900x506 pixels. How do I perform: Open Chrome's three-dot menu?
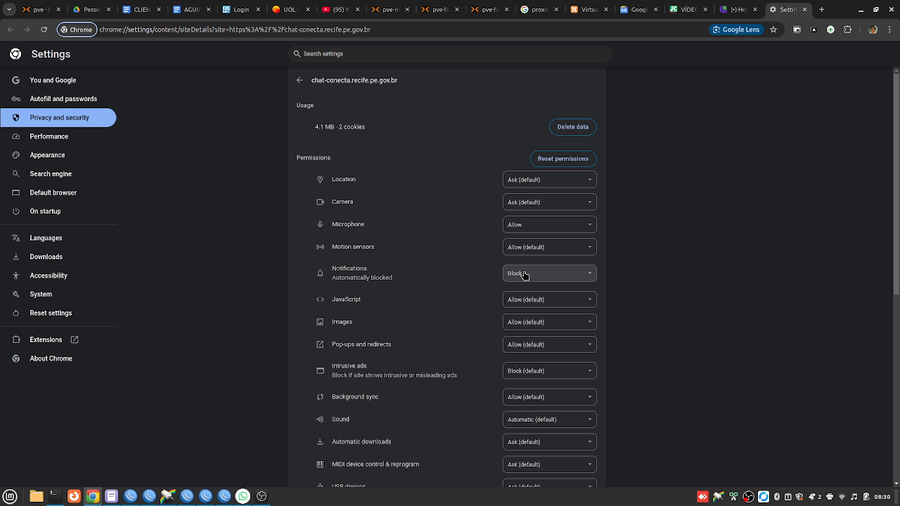(x=890, y=29)
